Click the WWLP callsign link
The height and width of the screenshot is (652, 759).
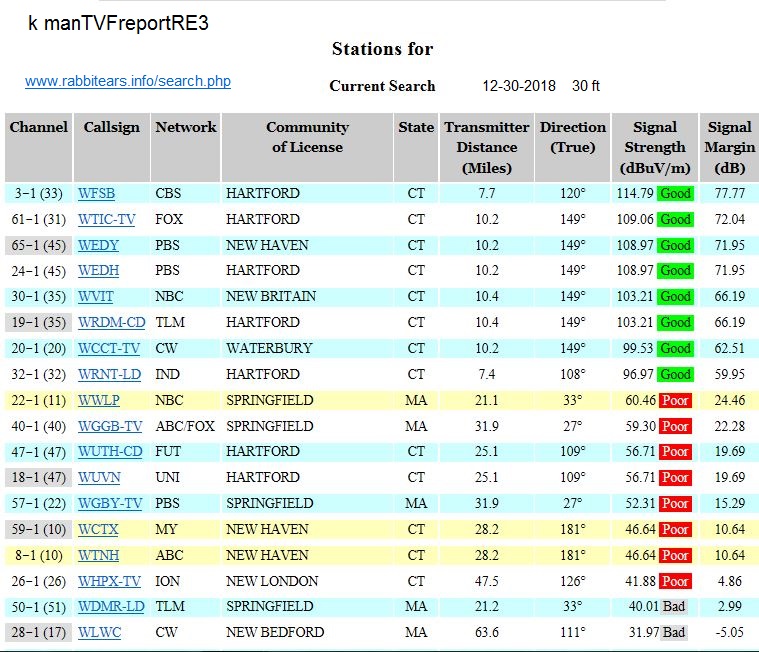(x=98, y=400)
